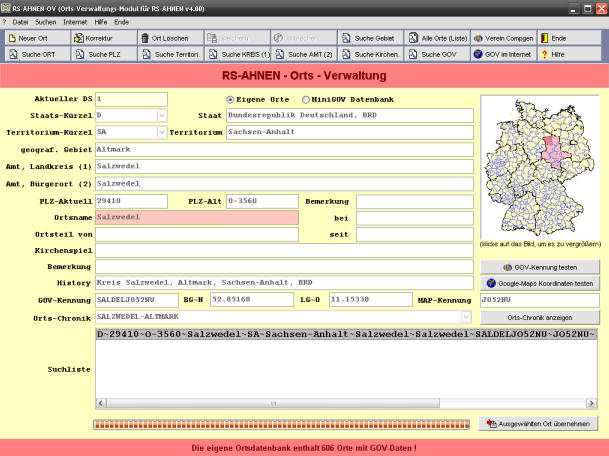Click the Kirchenspiel field
Screen dimensions: 609x456
[284, 251]
